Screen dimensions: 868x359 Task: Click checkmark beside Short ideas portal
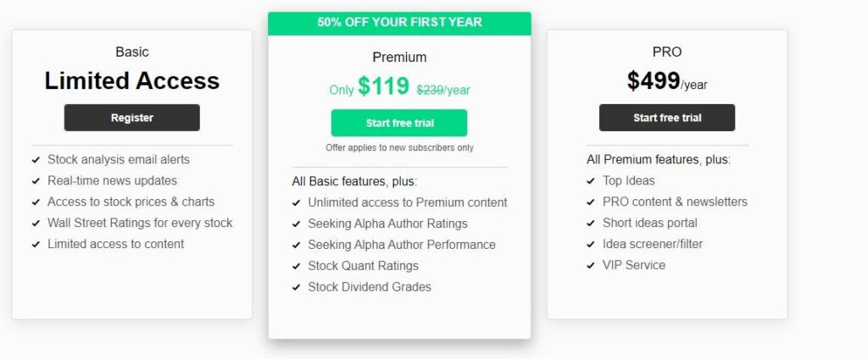click(591, 224)
